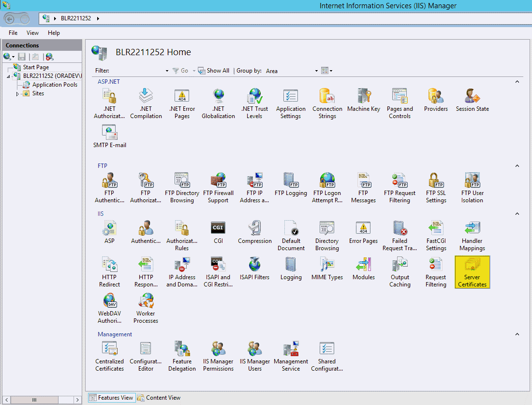
Task: Open Providers feature
Action: coord(436,100)
